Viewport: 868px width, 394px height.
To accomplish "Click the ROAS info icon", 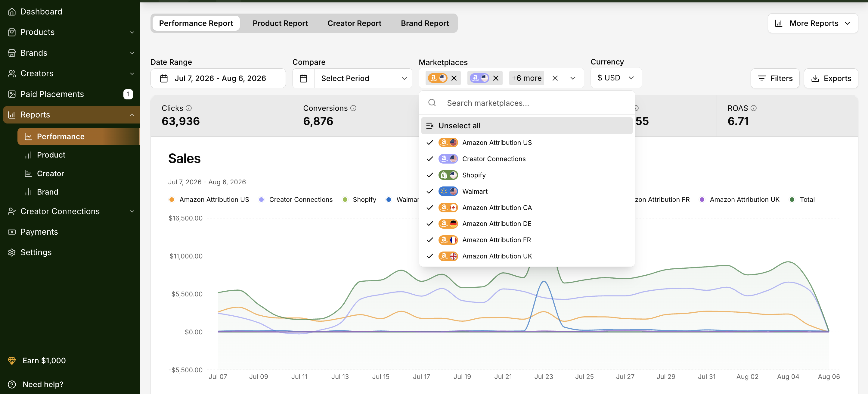I will 754,108.
